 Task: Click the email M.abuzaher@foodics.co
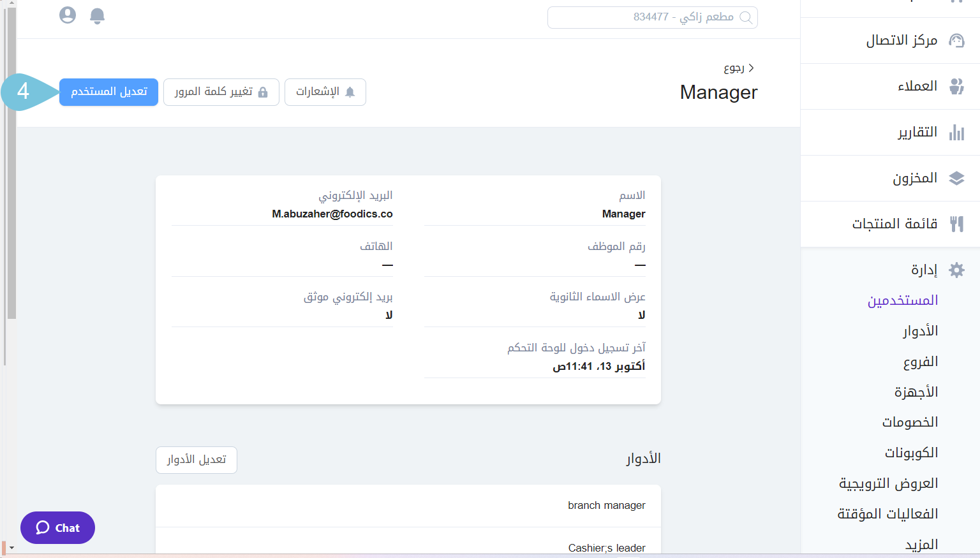click(x=332, y=214)
